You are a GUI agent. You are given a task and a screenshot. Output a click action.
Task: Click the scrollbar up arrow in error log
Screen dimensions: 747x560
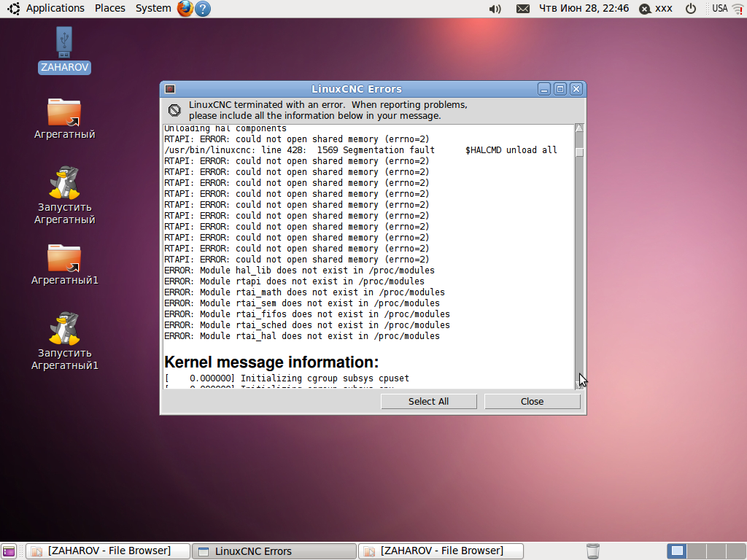579,128
